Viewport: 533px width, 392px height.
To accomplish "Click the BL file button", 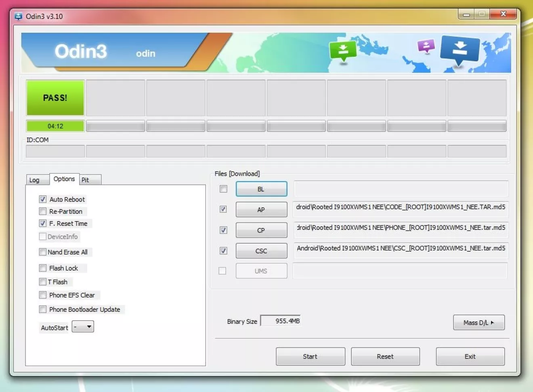I will coord(261,189).
